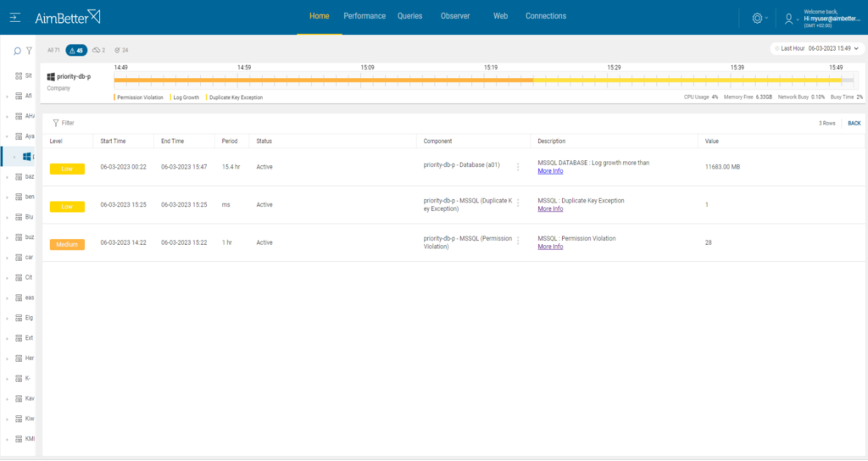
Task: Click the Filter control above the table
Action: tap(63, 124)
